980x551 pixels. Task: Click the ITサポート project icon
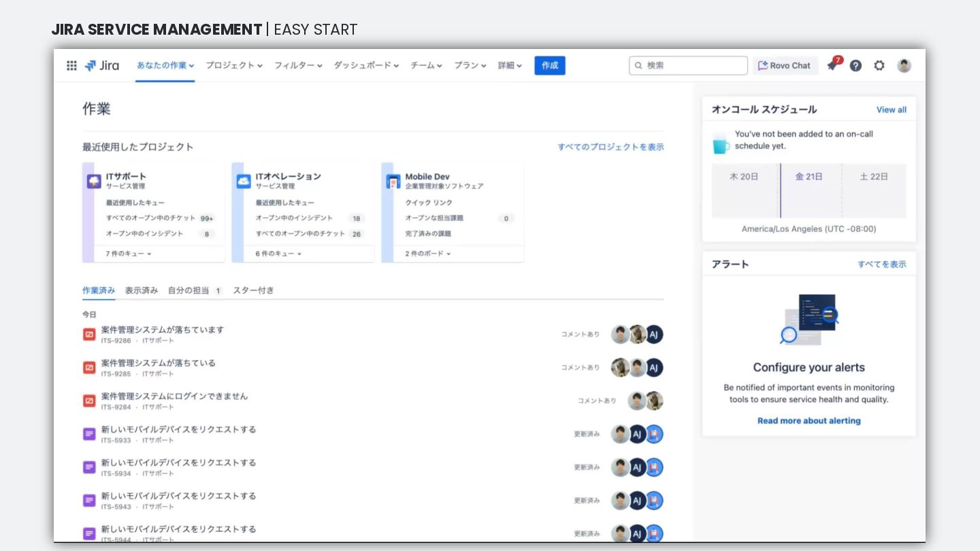coord(94,181)
